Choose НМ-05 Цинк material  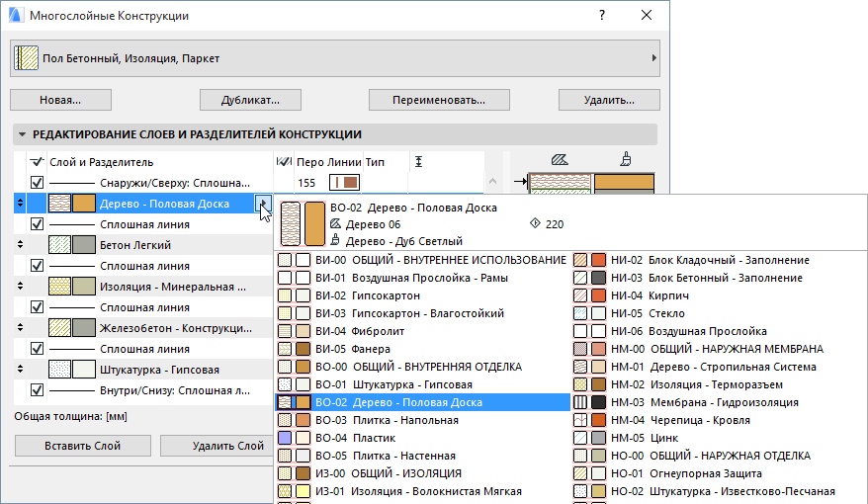click(719, 438)
